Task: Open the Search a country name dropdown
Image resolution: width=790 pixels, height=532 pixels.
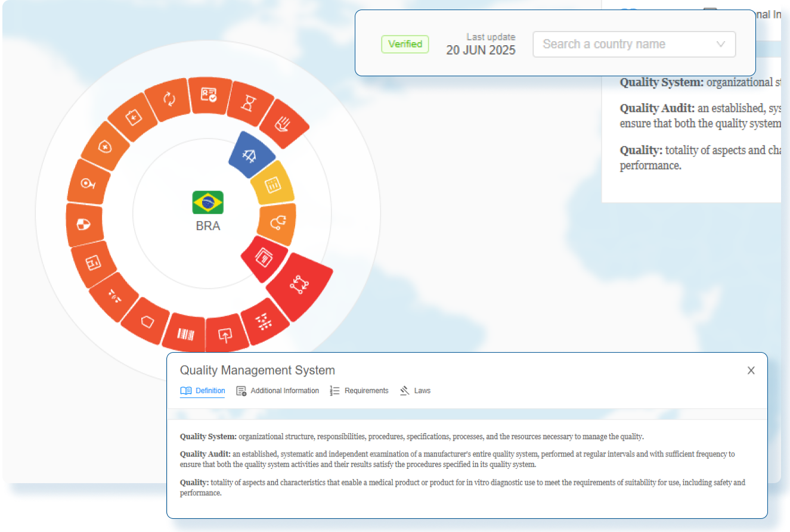Action: pos(634,44)
